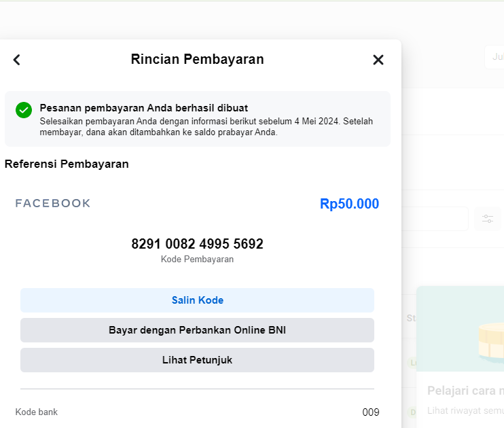Click the FACEBOOK logo

(53, 203)
